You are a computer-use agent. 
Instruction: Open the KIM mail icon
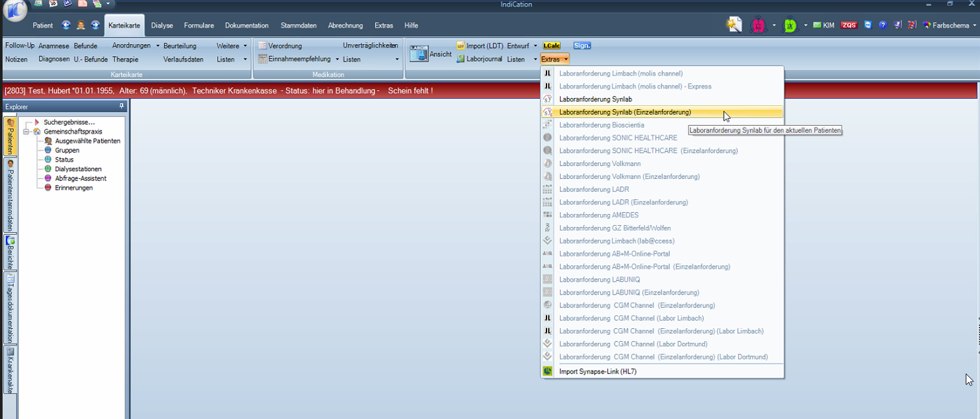(823, 25)
